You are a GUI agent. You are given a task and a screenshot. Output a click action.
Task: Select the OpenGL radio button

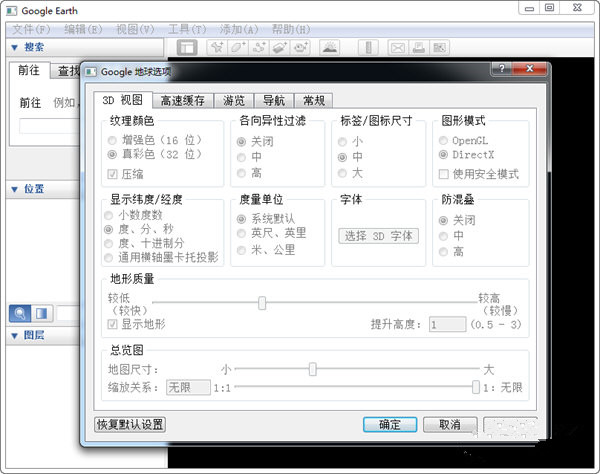443,140
